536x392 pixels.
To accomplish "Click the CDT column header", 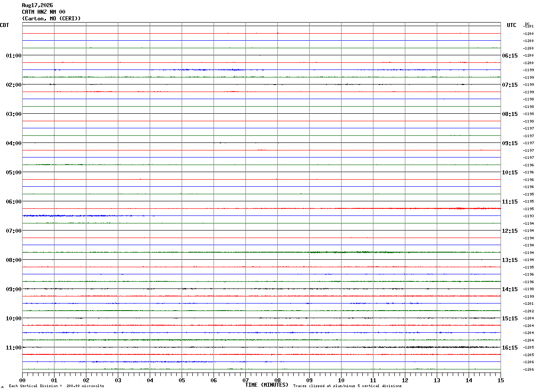I will point(4,25).
